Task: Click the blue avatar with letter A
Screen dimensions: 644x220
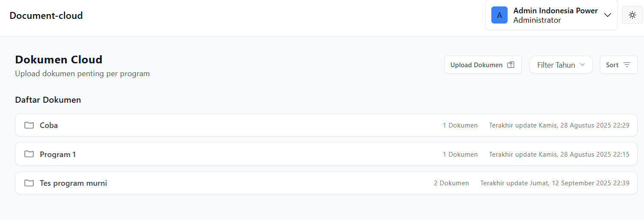Action: click(499, 15)
